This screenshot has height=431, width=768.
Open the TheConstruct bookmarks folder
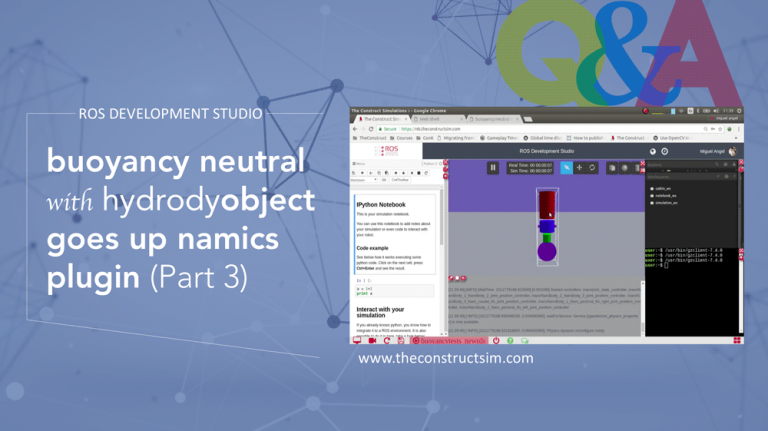pos(370,138)
